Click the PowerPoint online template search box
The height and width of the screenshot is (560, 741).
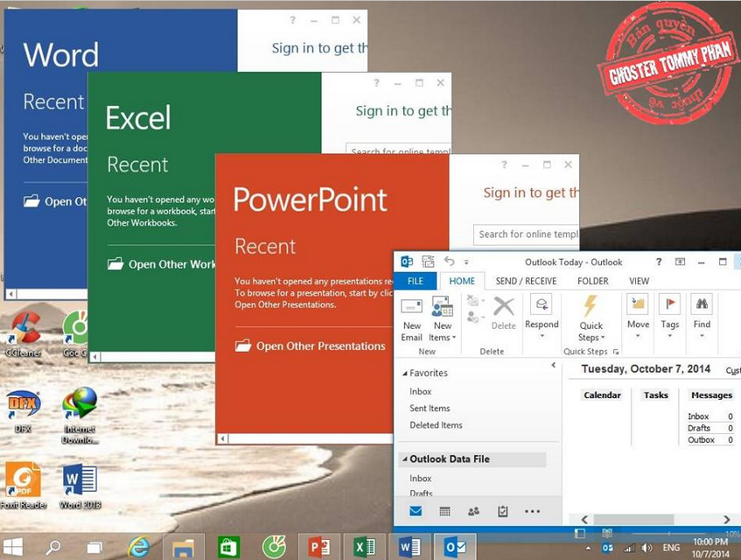tap(526, 234)
